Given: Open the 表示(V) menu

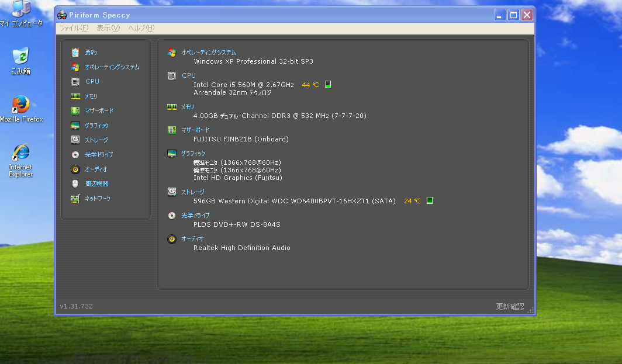Looking at the screenshot, I should 108,28.
